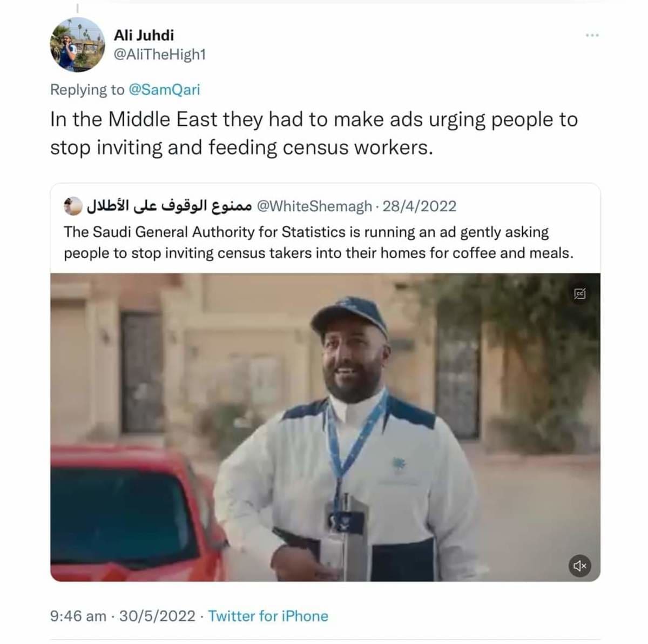Viewport: 648px width, 644px height.
Task: Toggle closed captions on the video
Action: pos(579,294)
